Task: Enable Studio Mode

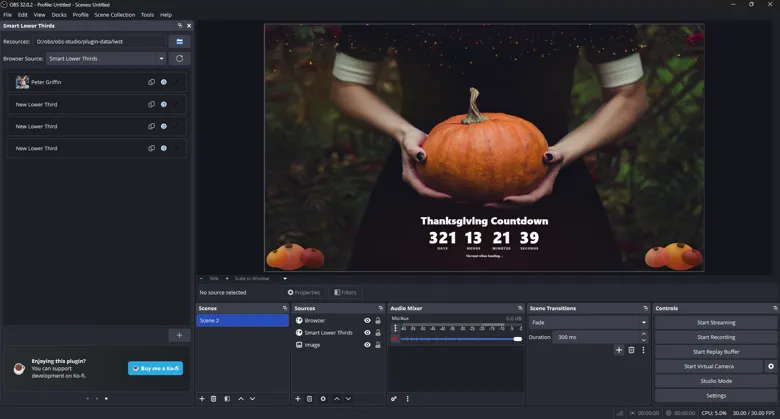Action: point(716,381)
